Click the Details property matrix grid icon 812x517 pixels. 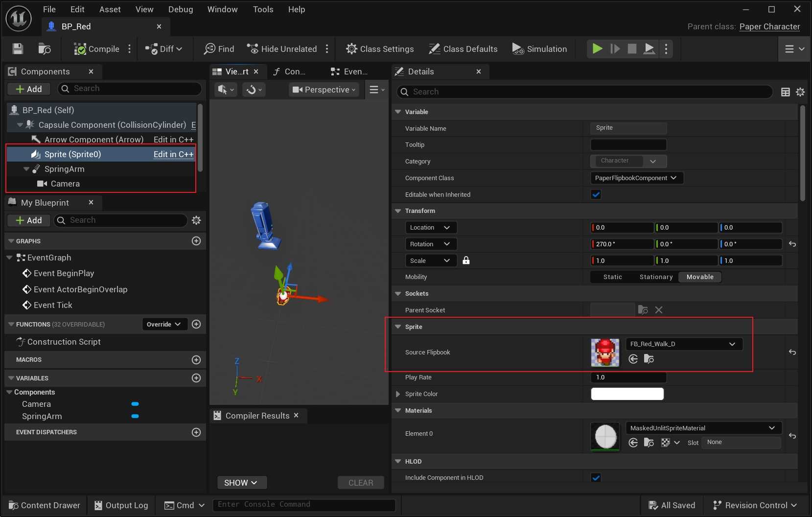click(x=785, y=92)
